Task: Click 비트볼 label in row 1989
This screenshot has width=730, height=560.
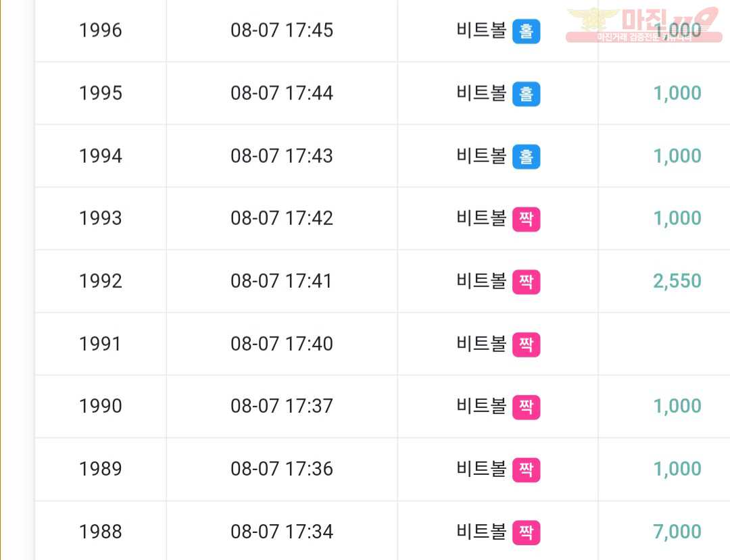Action: 481,468
